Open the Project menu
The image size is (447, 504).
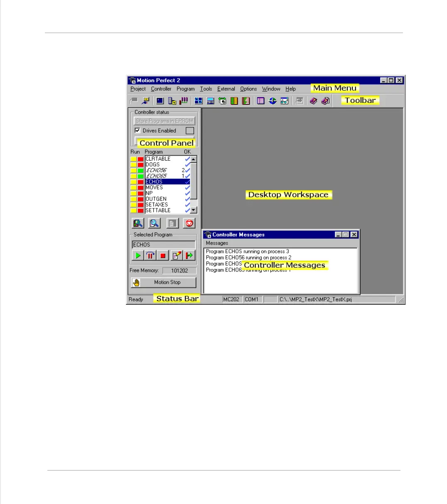pyautogui.click(x=138, y=89)
